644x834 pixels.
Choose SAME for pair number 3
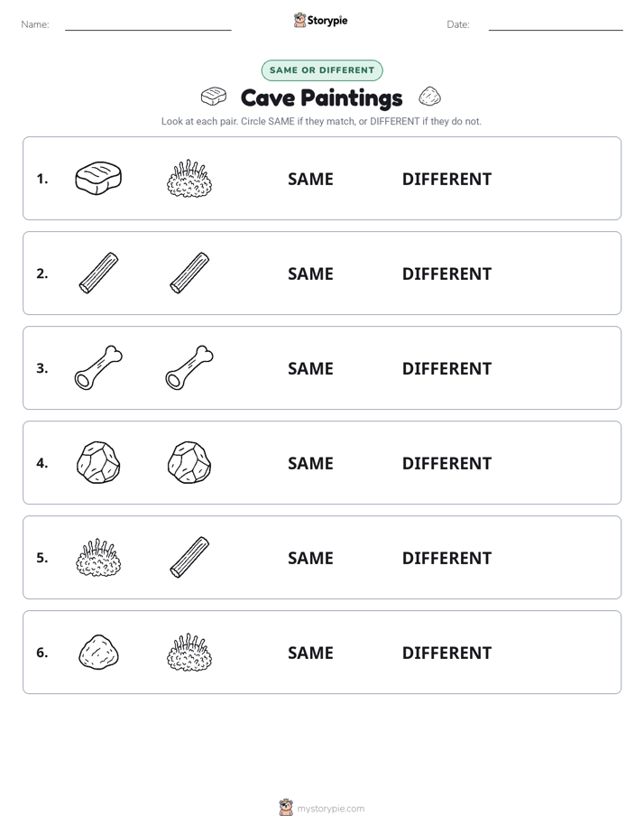click(310, 368)
